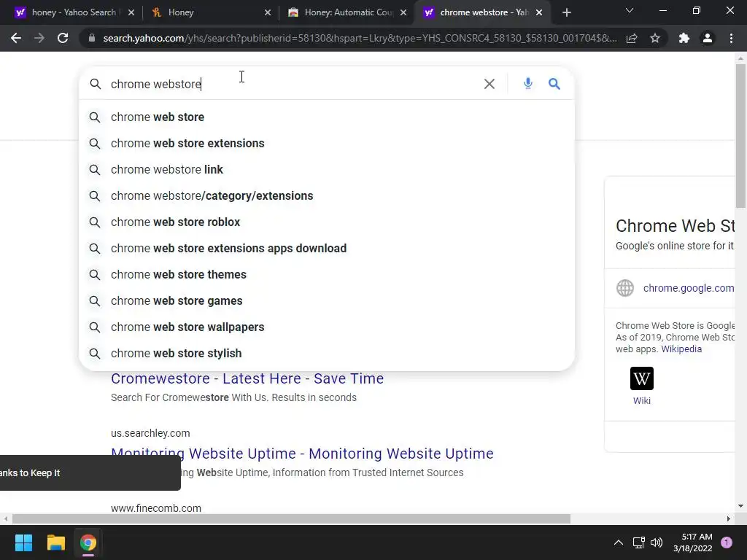Click the scroll right arrow
Screen dimensions: 747x560
(x=729, y=518)
